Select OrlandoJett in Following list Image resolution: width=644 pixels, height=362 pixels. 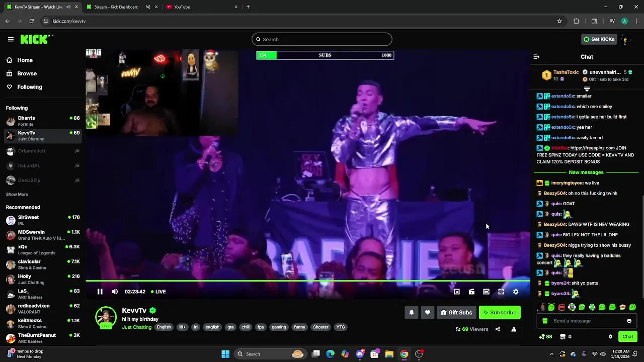[x=43, y=151]
